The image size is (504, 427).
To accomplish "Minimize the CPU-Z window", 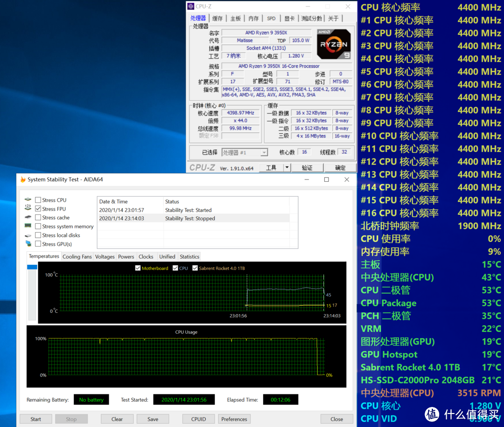I will click(x=308, y=7).
